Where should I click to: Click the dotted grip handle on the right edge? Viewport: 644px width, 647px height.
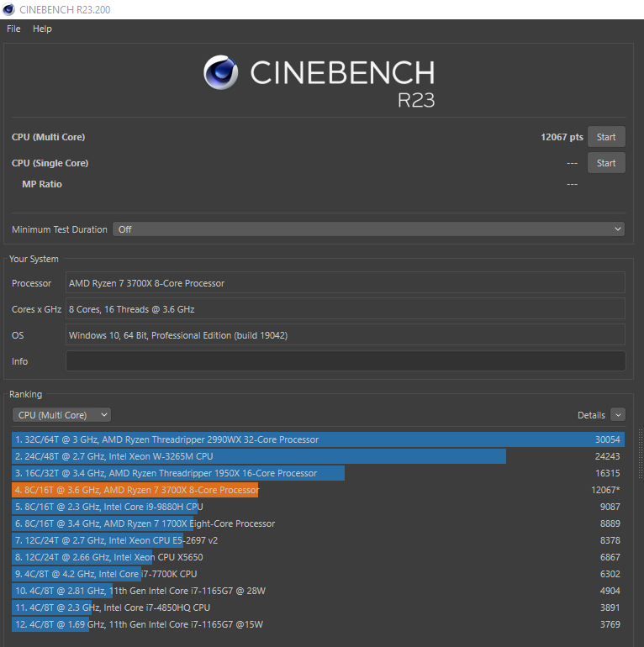coord(641,454)
